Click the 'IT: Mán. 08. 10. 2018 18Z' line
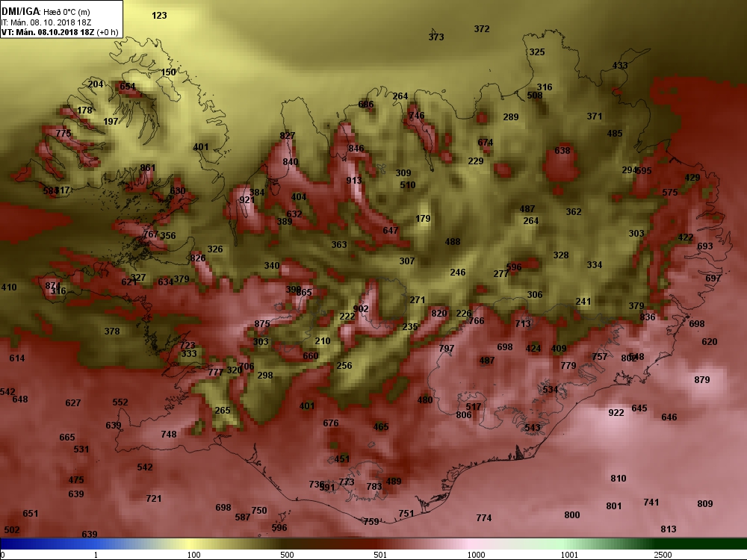 46,22
